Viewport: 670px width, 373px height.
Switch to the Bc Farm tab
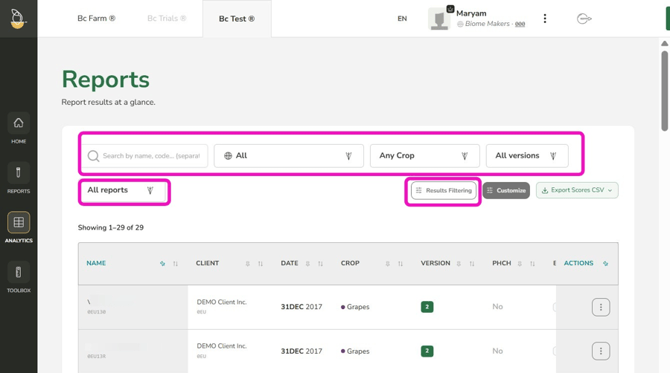[96, 18]
